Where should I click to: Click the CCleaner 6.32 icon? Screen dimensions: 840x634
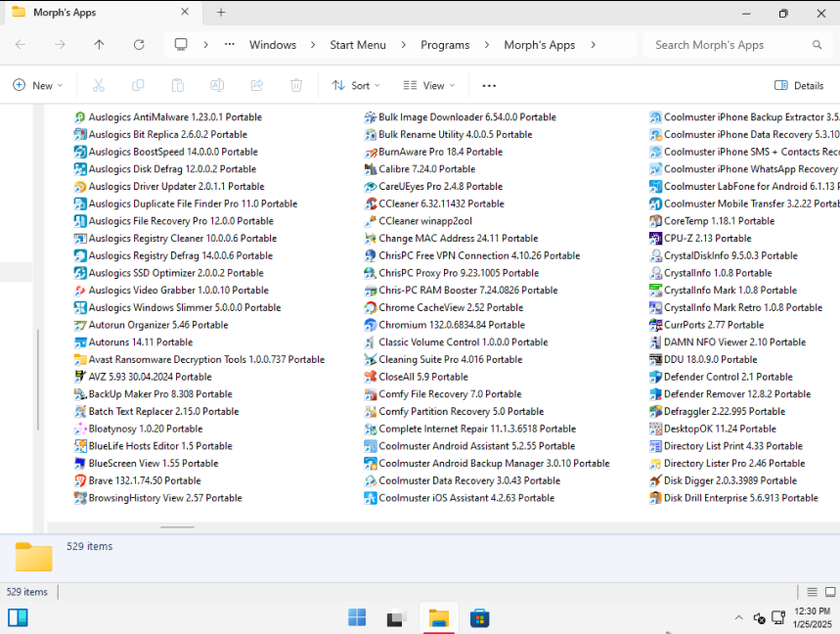pyautogui.click(x=371, y=204)
